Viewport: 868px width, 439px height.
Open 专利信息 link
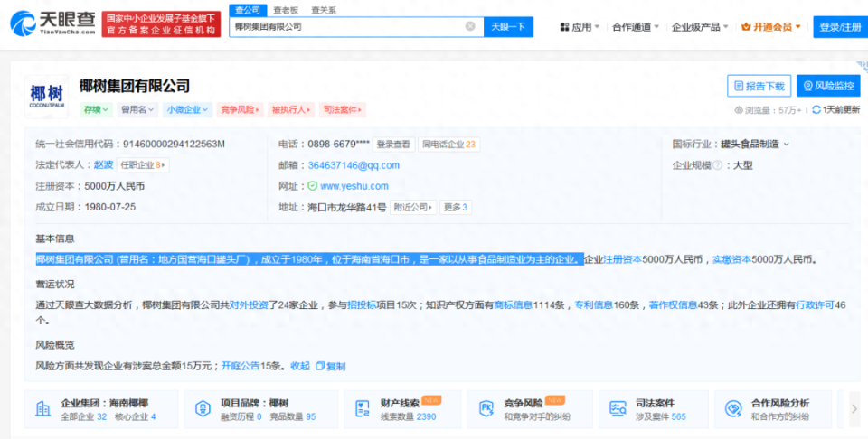pyautogui.click(x=593, y=304)
